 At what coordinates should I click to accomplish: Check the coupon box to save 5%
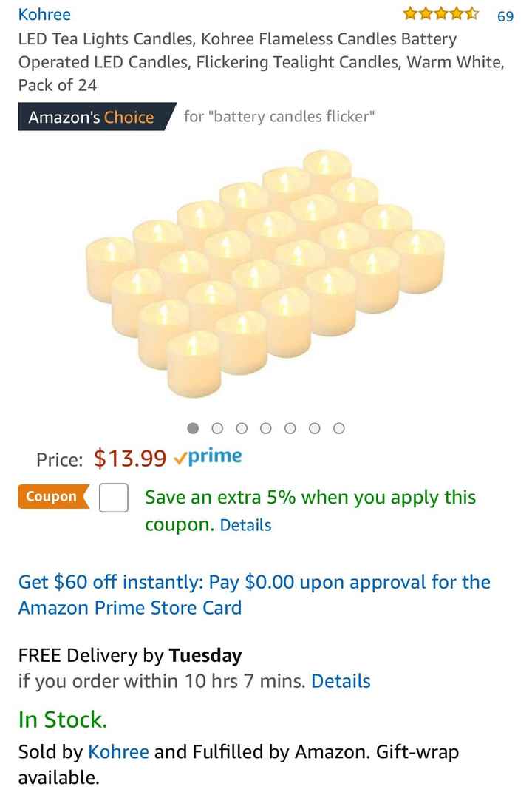pyautogui.click(x=112, y=498)
